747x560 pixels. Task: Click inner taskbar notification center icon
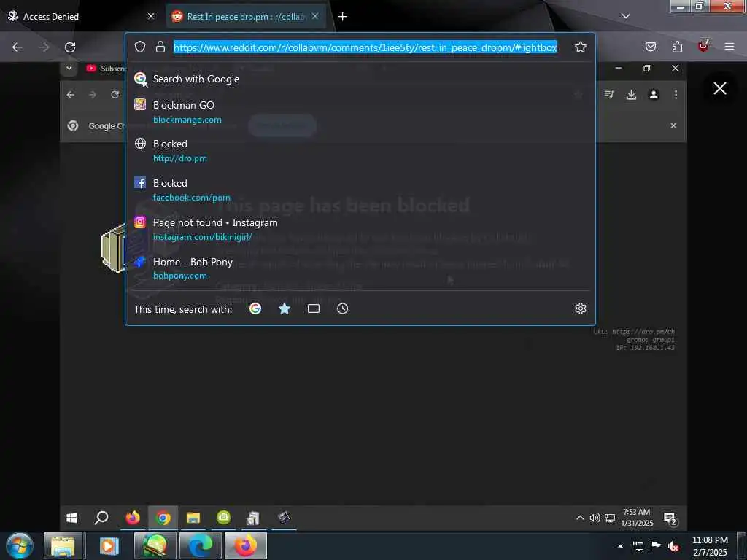(670, 518)
